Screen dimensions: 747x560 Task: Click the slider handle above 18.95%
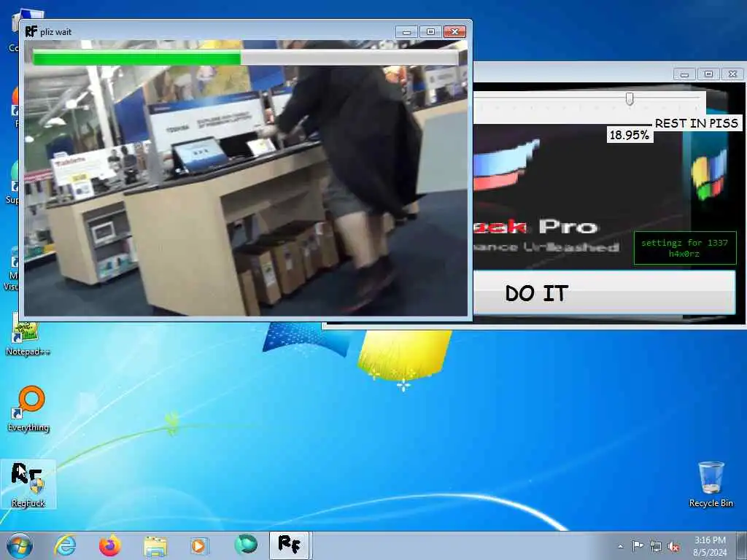(630, 98)
